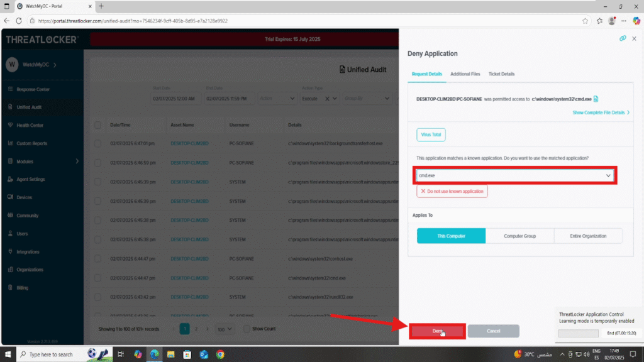Screen dimensions: 644x362
Task: Expand WatchMyDC organization chevron
Action: pyautogui.click(x=55, y=65)
